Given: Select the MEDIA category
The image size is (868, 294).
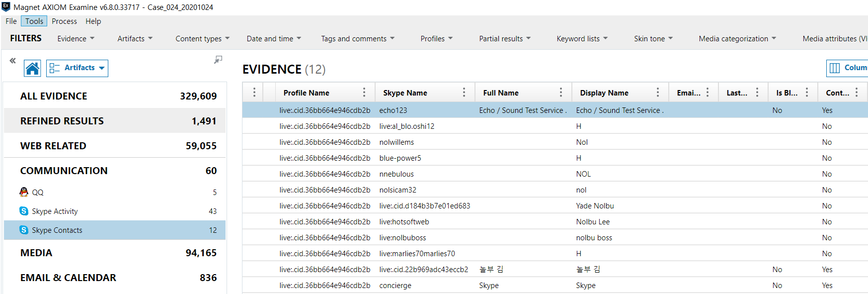Looking at the screenshot, I should [115, 253].
